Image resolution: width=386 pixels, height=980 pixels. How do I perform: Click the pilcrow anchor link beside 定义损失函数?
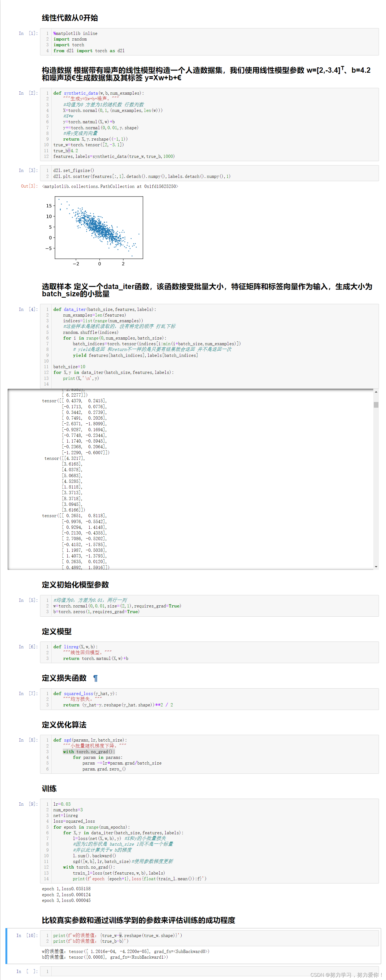click(x=95, y=678)
